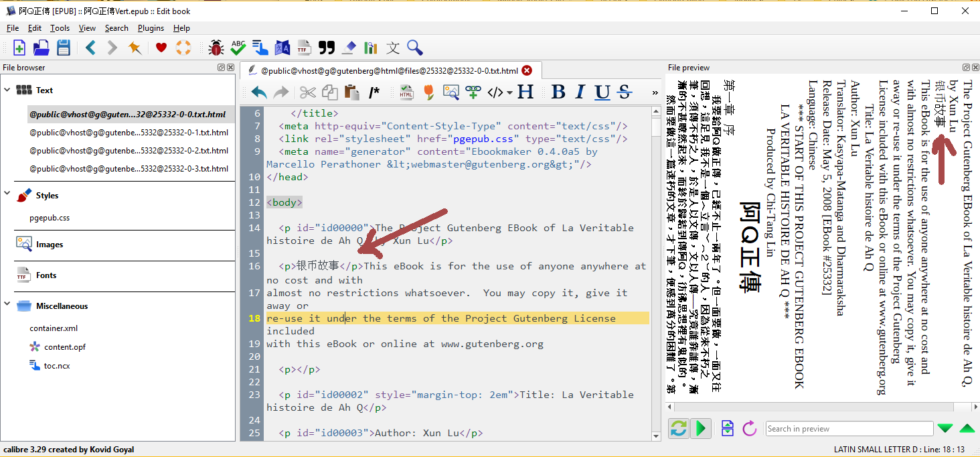Click split at location icon in preview
This screenshot has height=457, width=980.
click(728, 428)
